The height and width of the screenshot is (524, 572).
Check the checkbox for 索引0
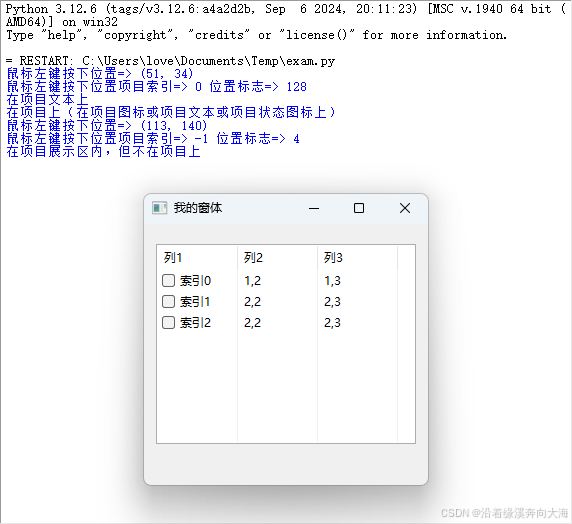coord(168,281)
